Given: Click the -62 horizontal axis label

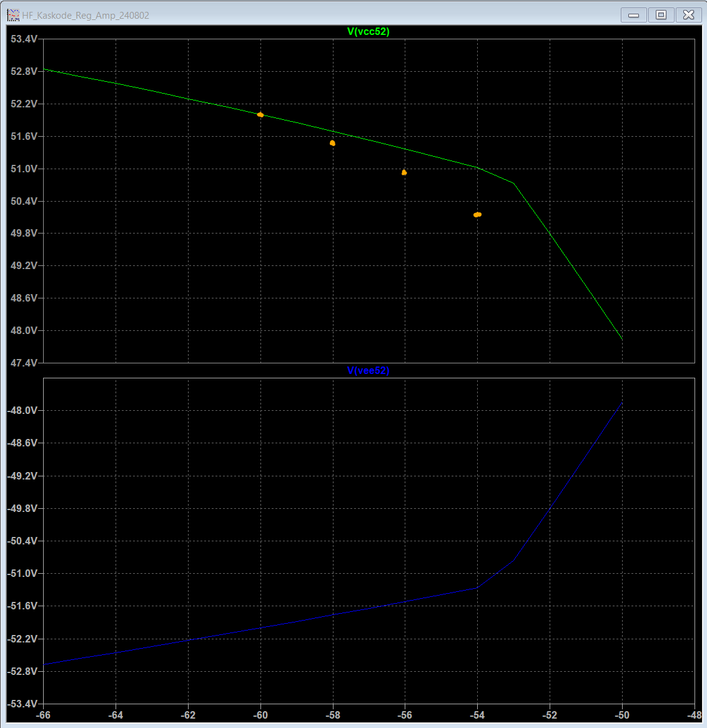Looking at the screenshot, I should (188, 716).
